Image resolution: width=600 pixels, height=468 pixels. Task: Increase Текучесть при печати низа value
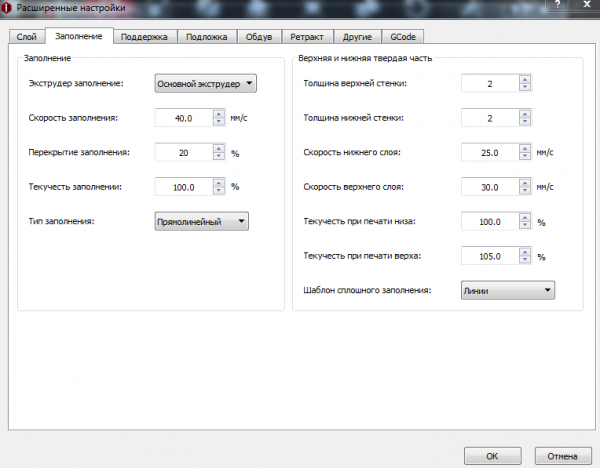tap(525, 217)
